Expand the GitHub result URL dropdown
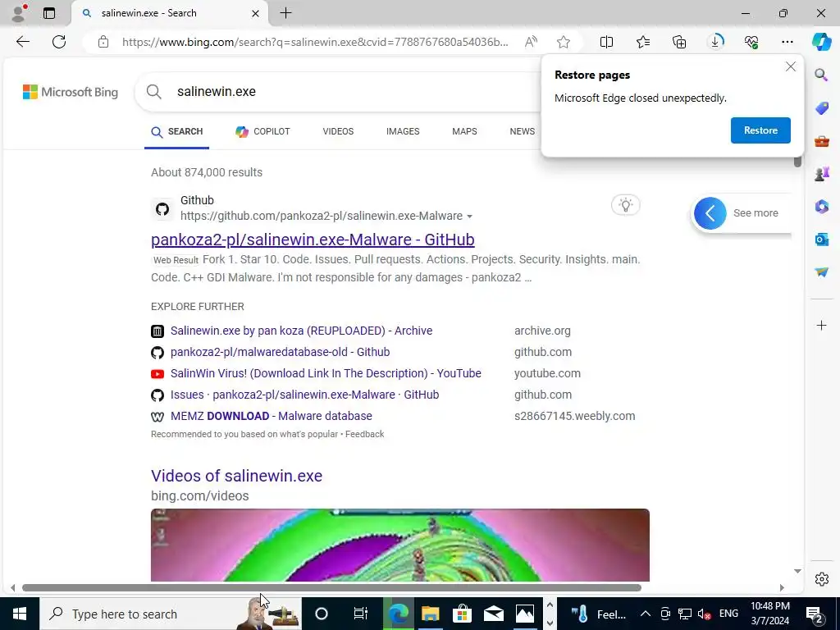This screenshot has height=630, width=840. (x=469, y=217)
